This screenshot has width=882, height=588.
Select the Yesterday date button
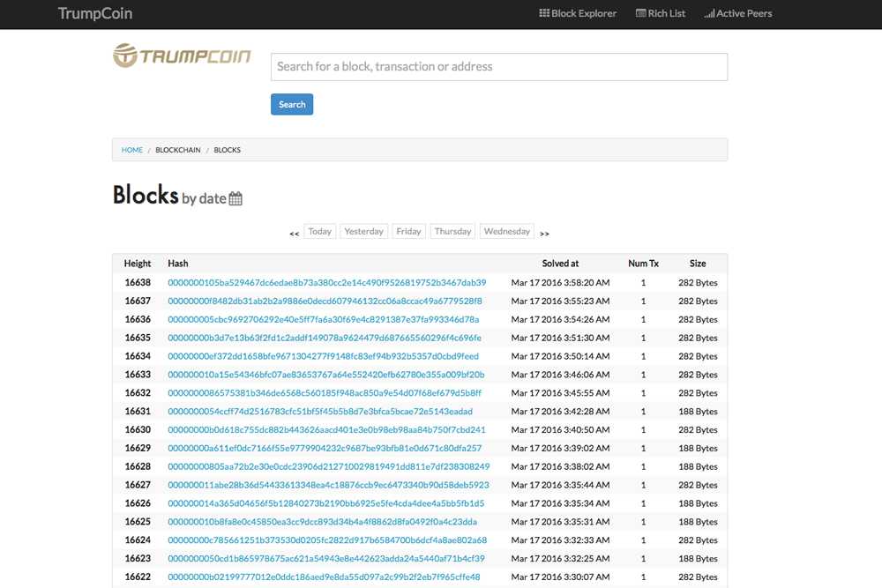coord(364,232)
